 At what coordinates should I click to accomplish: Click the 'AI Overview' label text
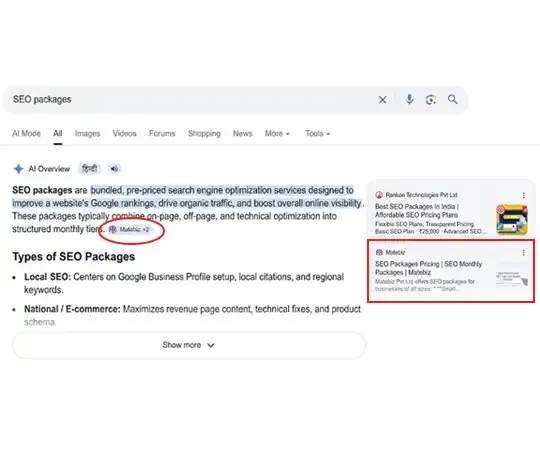click(x=49, y=169)
